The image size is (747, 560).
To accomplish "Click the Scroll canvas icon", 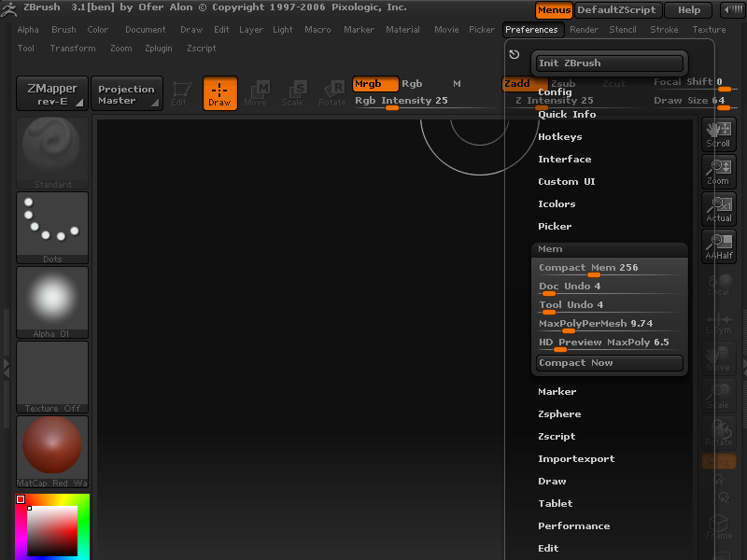I will coord(718,134).
